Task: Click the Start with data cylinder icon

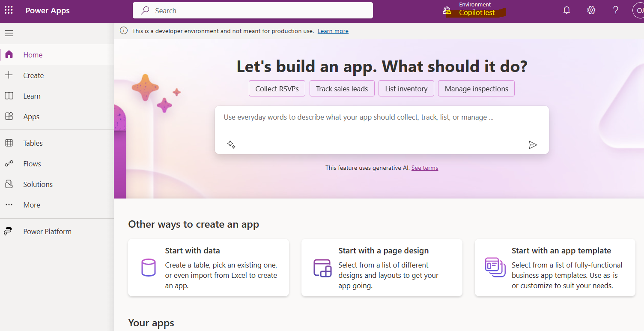Action: click(x=149, y=268)
